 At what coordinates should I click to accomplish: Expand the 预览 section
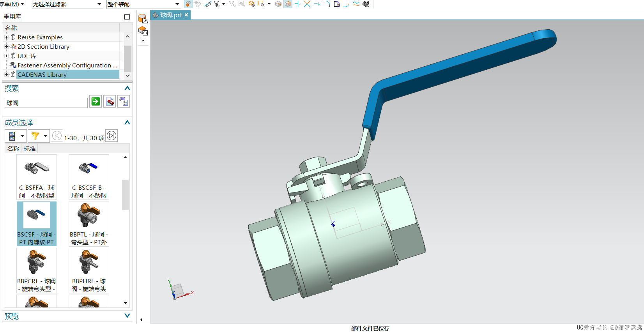pos(127,316)
